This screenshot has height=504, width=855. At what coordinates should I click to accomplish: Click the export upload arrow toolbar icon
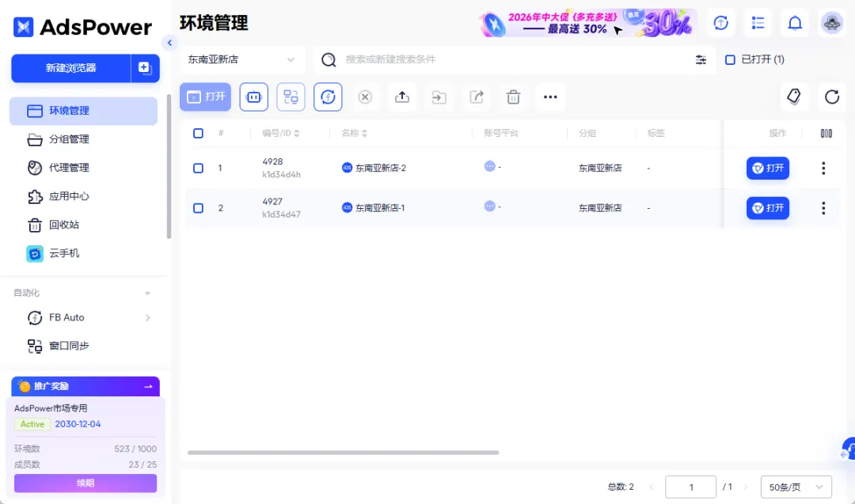click(402, 97)
